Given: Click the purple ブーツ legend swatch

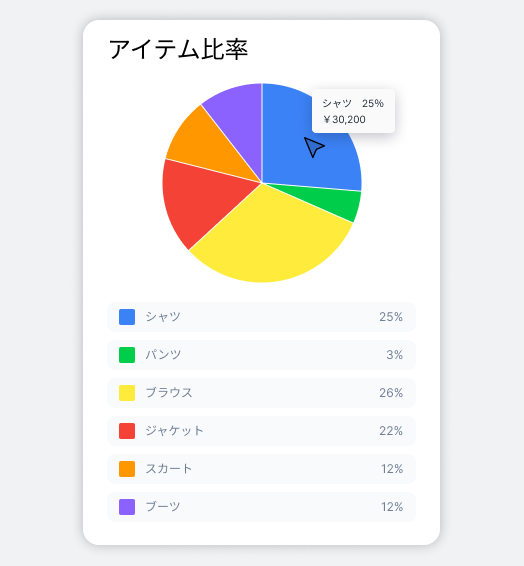Looking at the screenshot, I should (127, 507).
